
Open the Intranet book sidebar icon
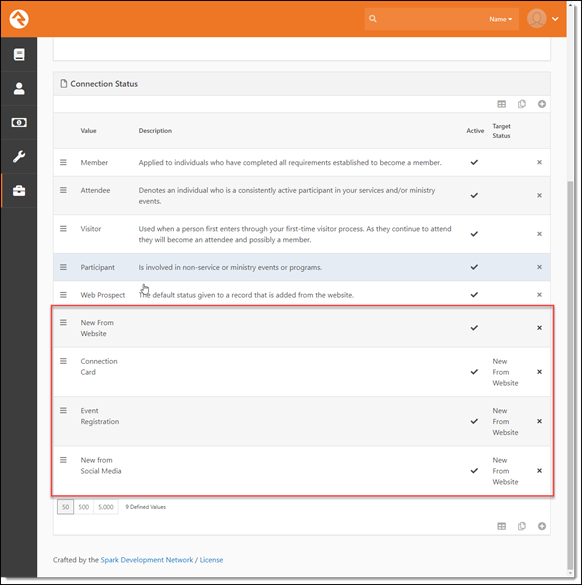(x=19, y=54)
